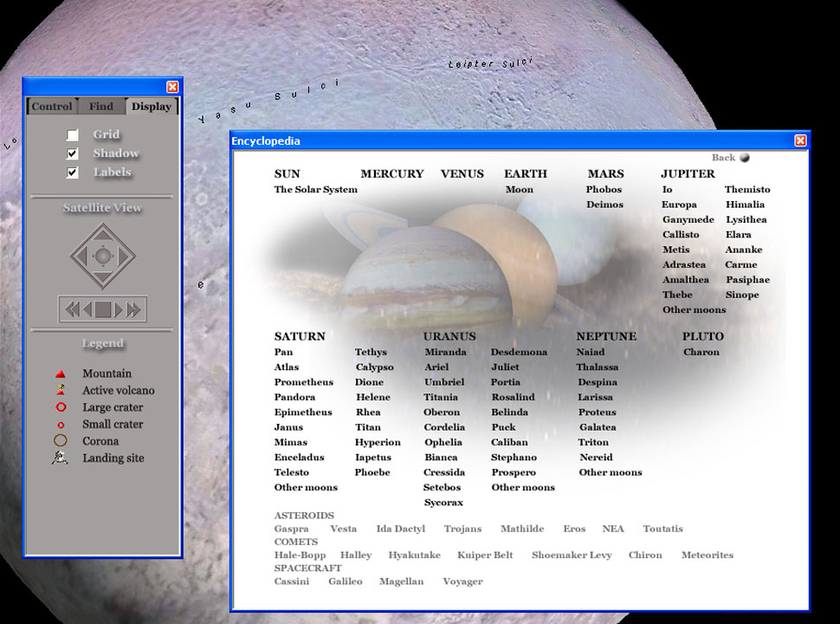This screenshot has height=624, width=840.
Task: Open the SATURN entry
Action: click(300, 336)
